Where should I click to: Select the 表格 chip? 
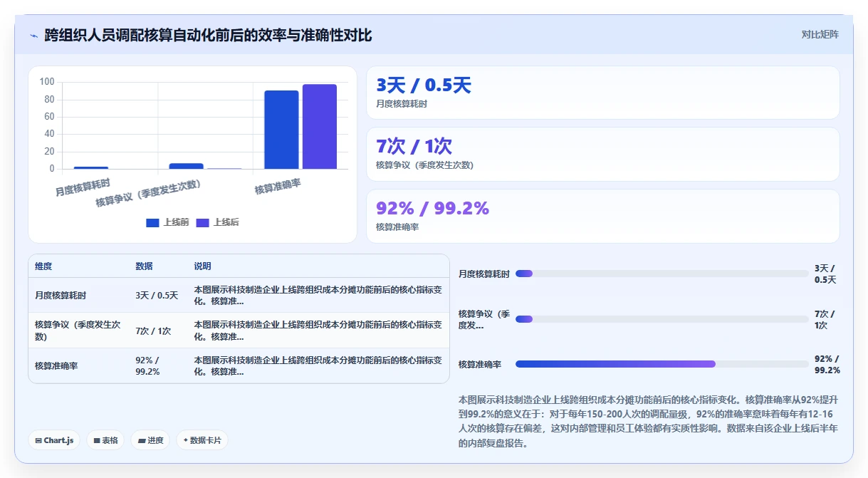(x=106, y=440)
